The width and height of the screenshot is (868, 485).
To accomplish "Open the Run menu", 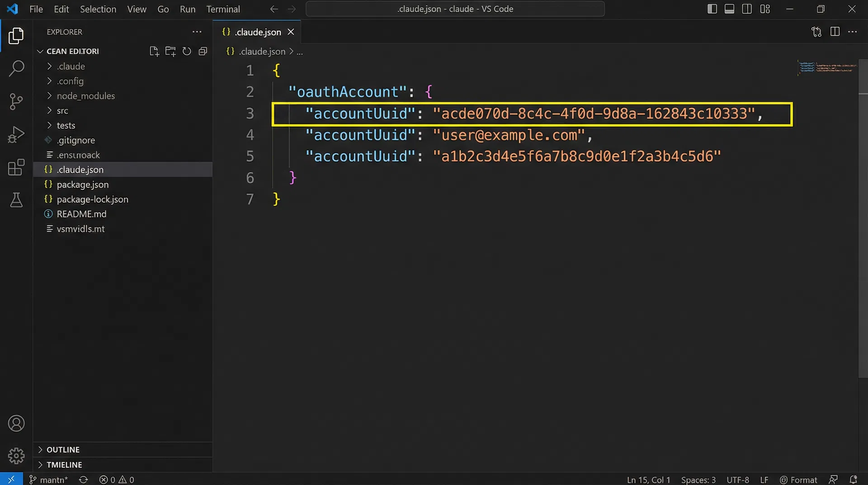I will tap(188, 9).
